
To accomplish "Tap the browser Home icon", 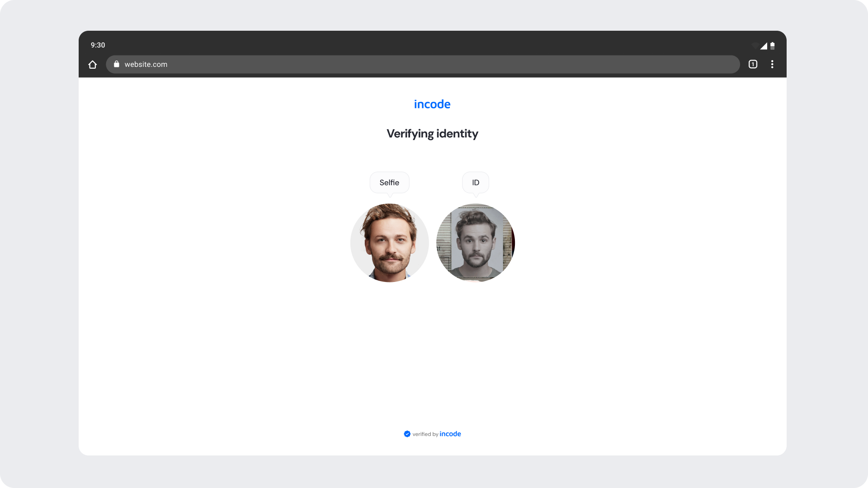I will pyautogui.click(x=93, y=65).
